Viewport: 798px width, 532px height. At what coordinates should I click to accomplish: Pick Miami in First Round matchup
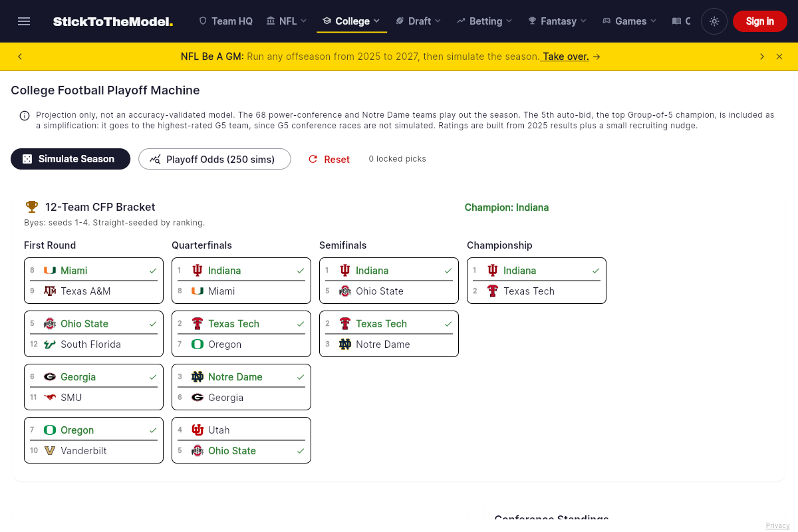pos(94,271)
